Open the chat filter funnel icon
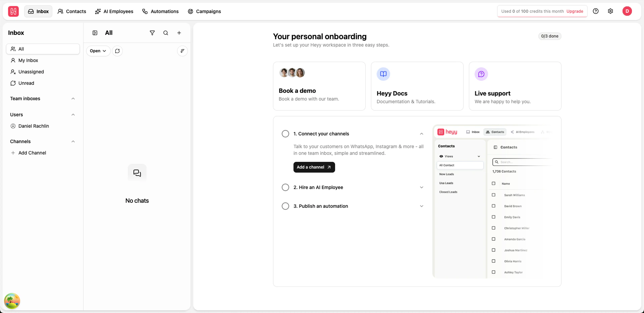The image size is (644, 313). (x=152, y=33)
